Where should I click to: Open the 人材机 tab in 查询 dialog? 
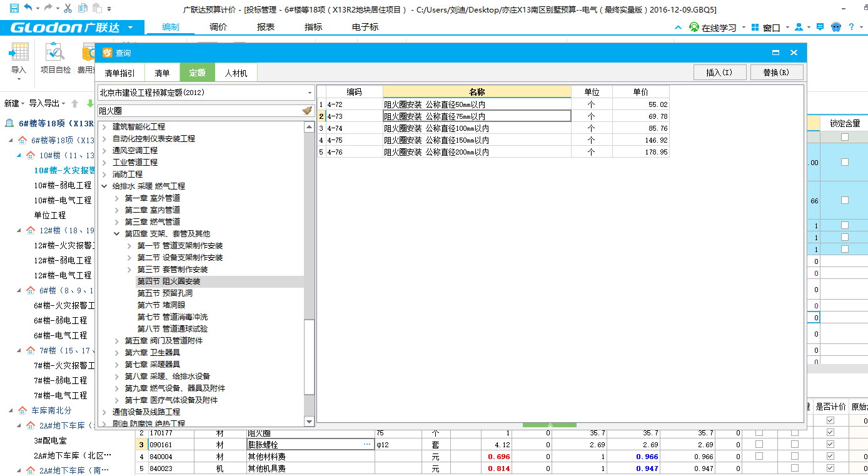point(236,73)
